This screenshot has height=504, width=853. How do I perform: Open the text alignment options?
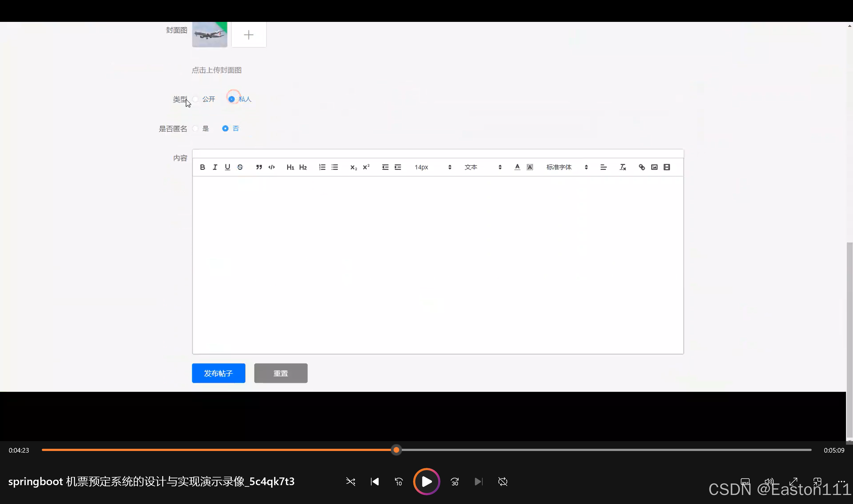coord(604,167)
